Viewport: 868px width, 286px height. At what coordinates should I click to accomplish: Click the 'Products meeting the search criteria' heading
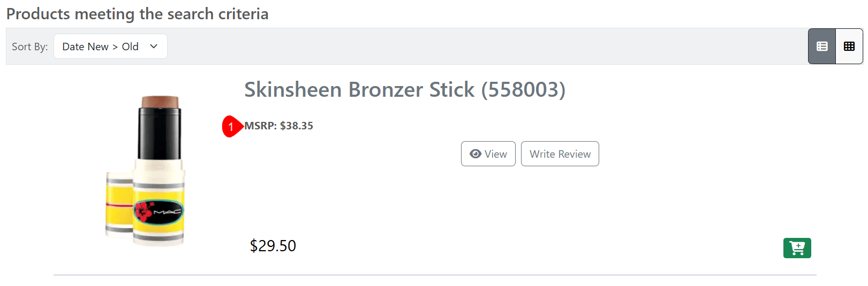137,14
